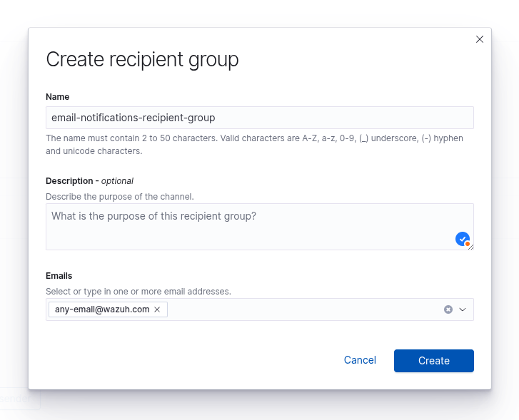Click the Description text area
This screenshot has width=519, height=420.
260,227
